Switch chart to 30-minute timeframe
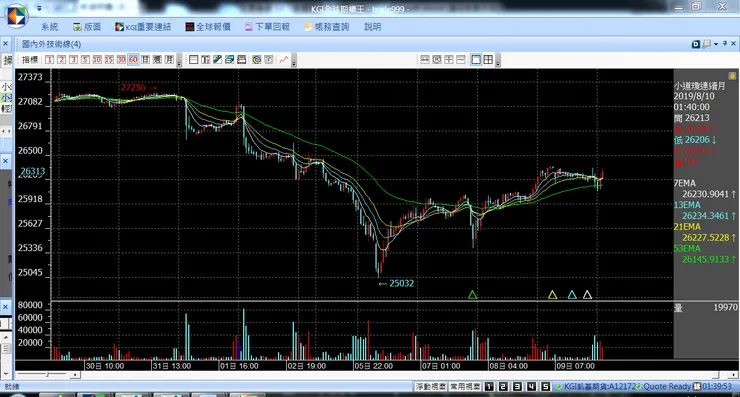This screenshot has height=397, width=740. (x=121, y=59)
